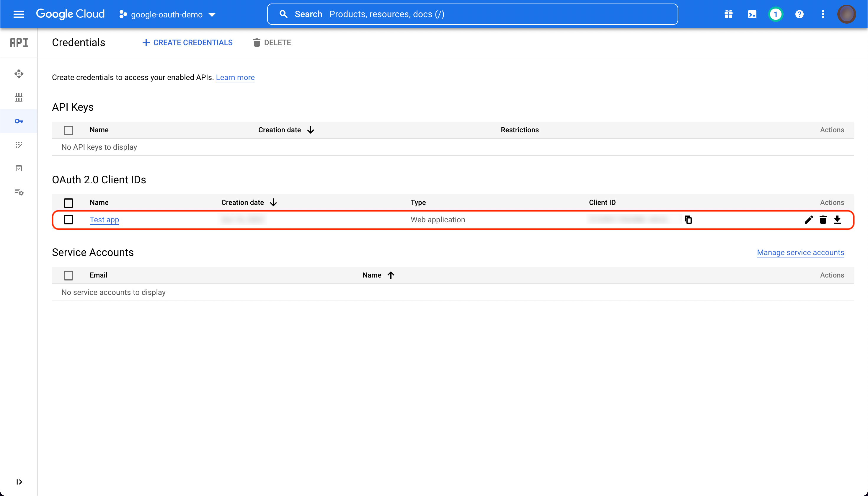The image size is (868, 496).
Task: Click the Cloud Shell terminal icon
Action: point(752,14)
